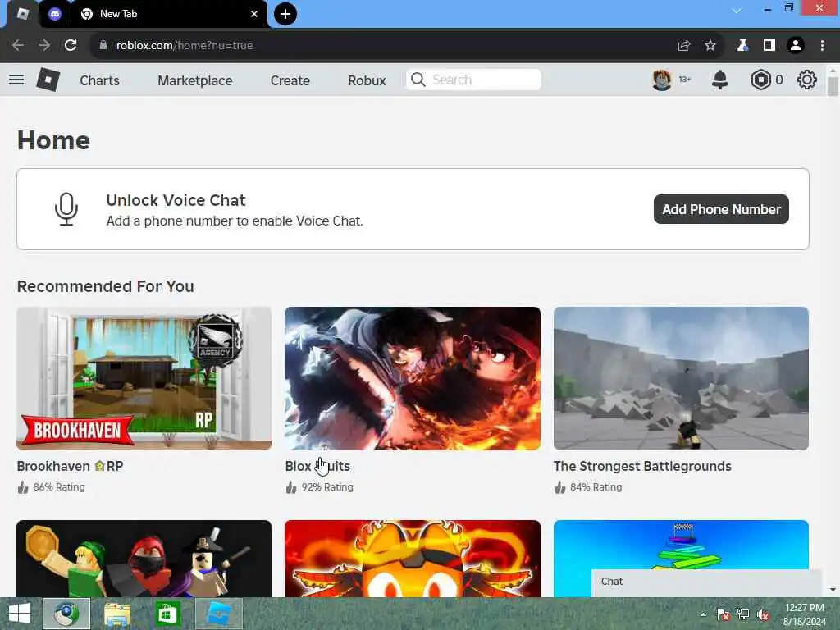840x630 pixels.
Task: Open the notifications bell
Action: click(720, 80)
